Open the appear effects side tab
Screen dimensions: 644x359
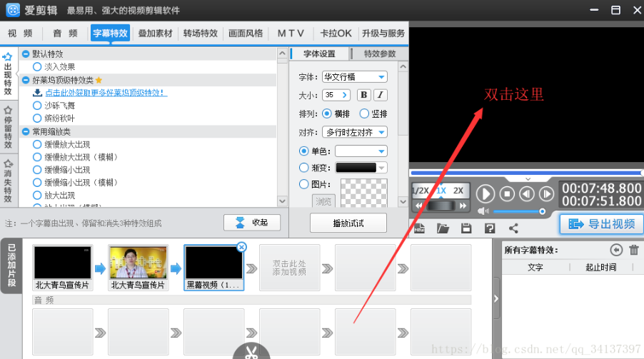point(8,74)
